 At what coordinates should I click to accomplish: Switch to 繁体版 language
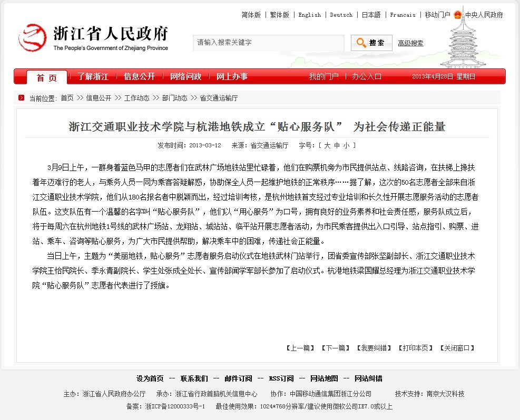click(x=280, y=15)
